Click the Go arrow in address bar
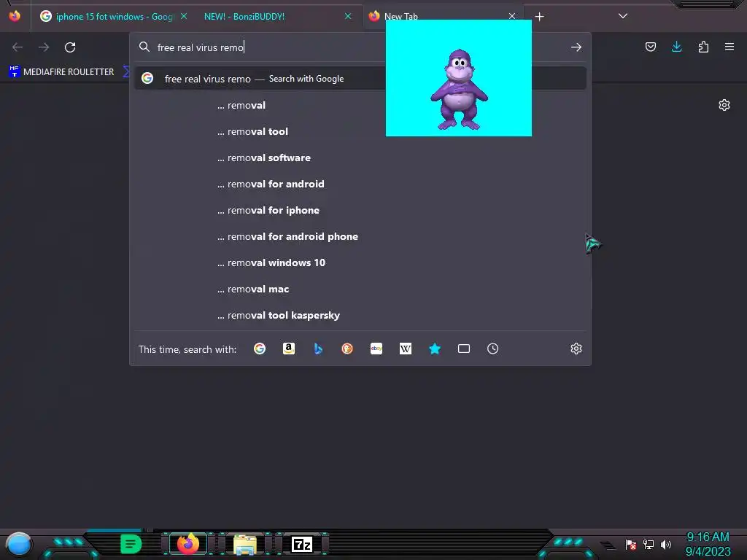This screenshot has width=747, height=560. [x=576, y=47]
